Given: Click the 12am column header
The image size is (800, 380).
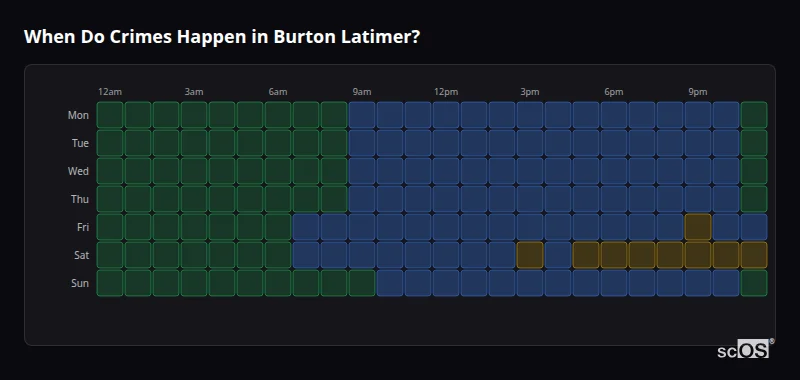Looking at the screenshot, I should click(x=110, y=92).
